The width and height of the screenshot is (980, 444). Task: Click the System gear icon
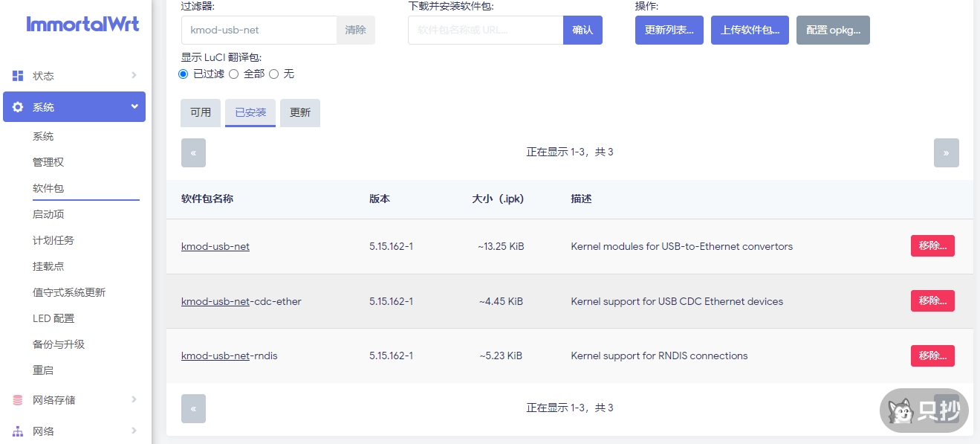tap(18, 107)
